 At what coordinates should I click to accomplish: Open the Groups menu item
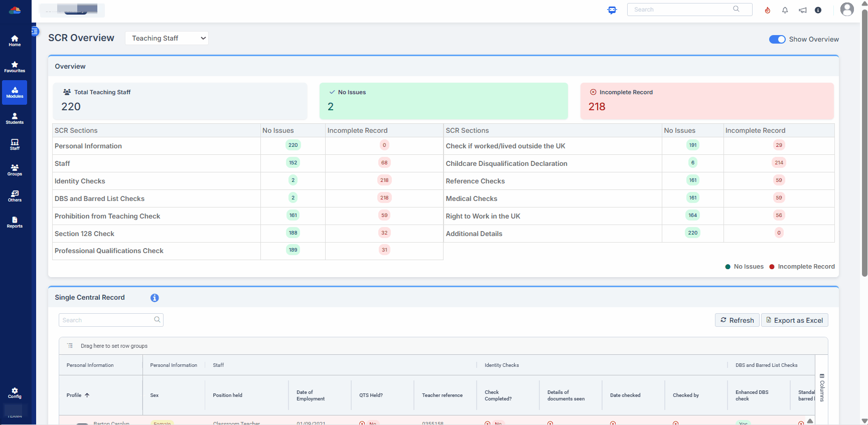pos(15,170)
